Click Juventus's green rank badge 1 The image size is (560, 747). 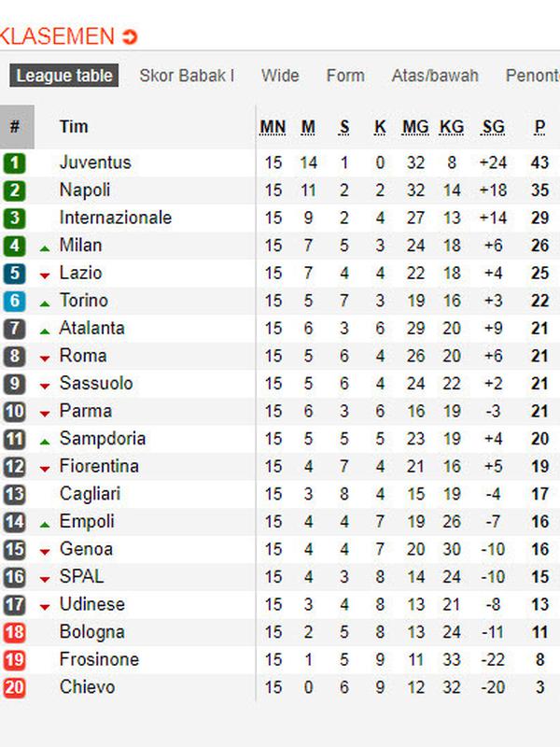coord(14,162)
